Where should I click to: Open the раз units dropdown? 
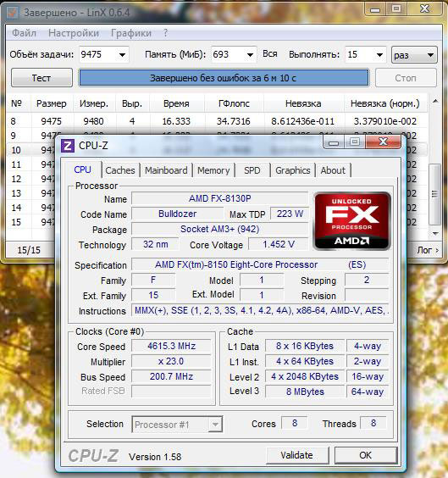point(414,55)
